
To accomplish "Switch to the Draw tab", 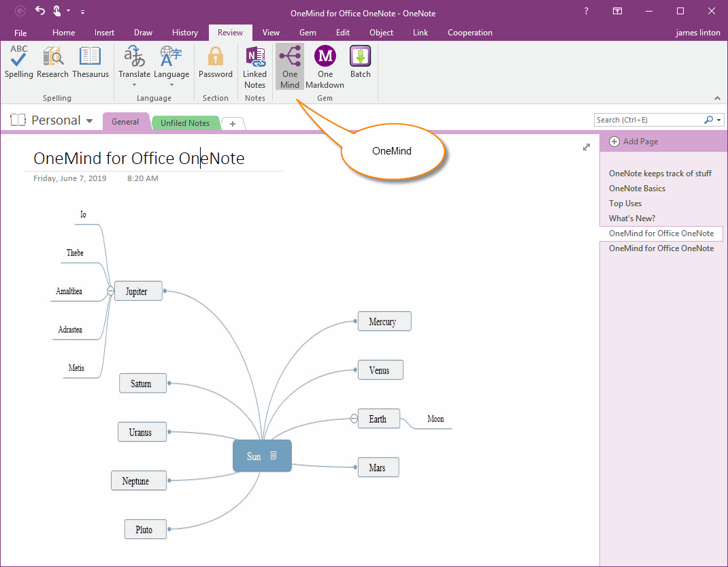I will pyautogui.click(x=143, y=33).
